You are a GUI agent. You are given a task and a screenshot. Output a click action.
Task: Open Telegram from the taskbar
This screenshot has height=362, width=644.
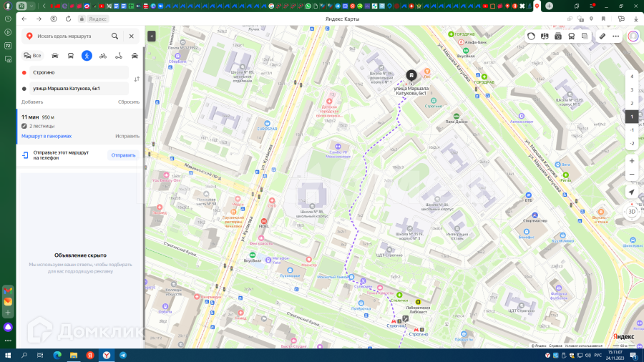123,356
